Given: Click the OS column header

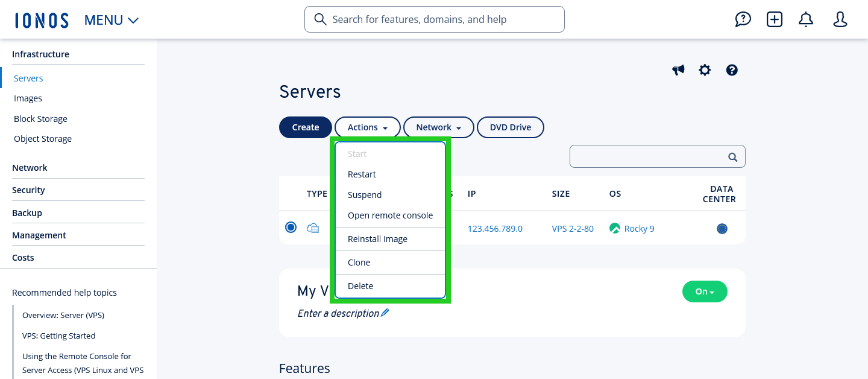Looking at the screenshot, I should [615, 194].
